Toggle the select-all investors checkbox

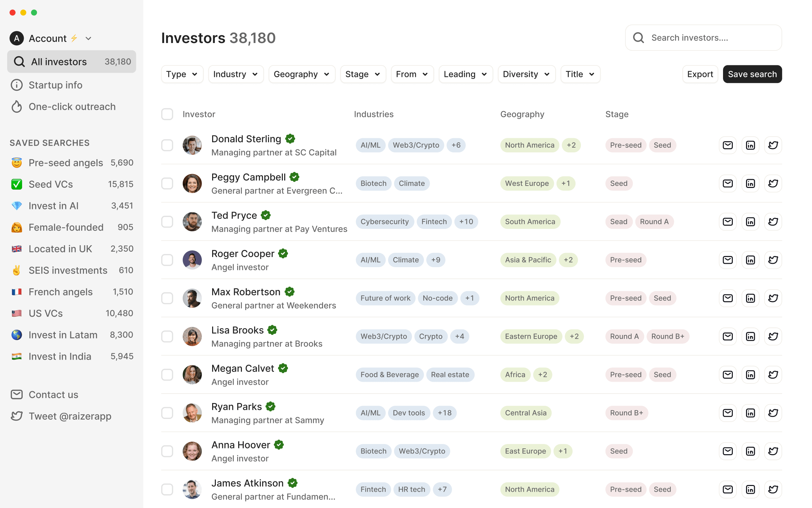pos(167,114)
